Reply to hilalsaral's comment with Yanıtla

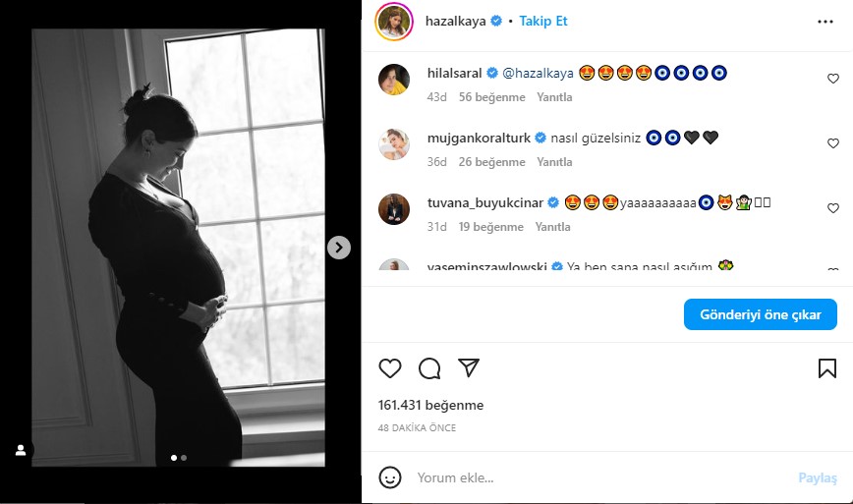(554, 97)
